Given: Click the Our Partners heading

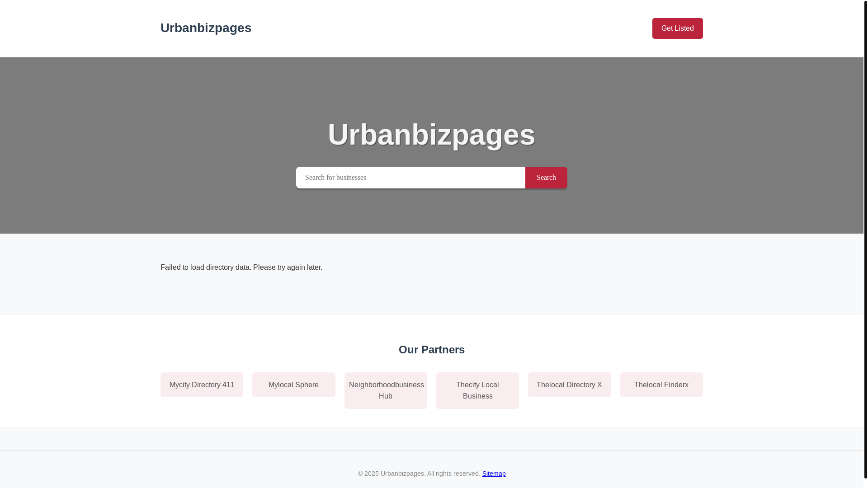Looking at the screenshot, I should coord(432,350).
